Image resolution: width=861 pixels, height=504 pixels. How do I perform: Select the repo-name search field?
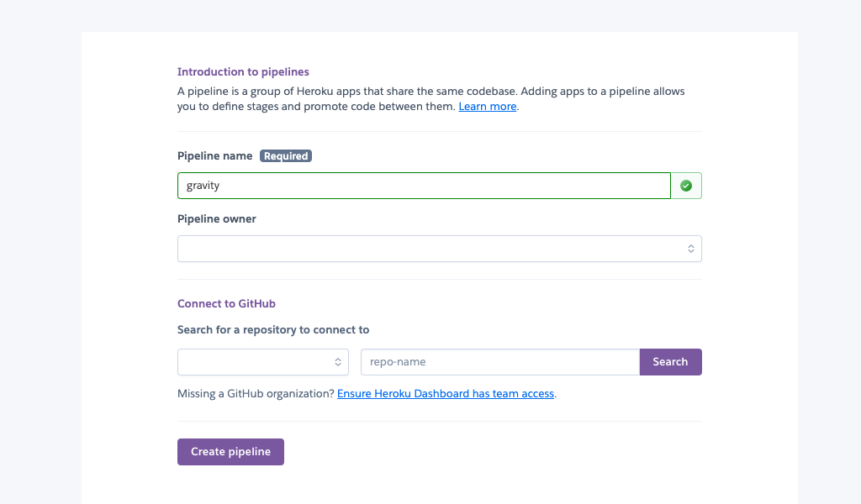tap(499, 361)
